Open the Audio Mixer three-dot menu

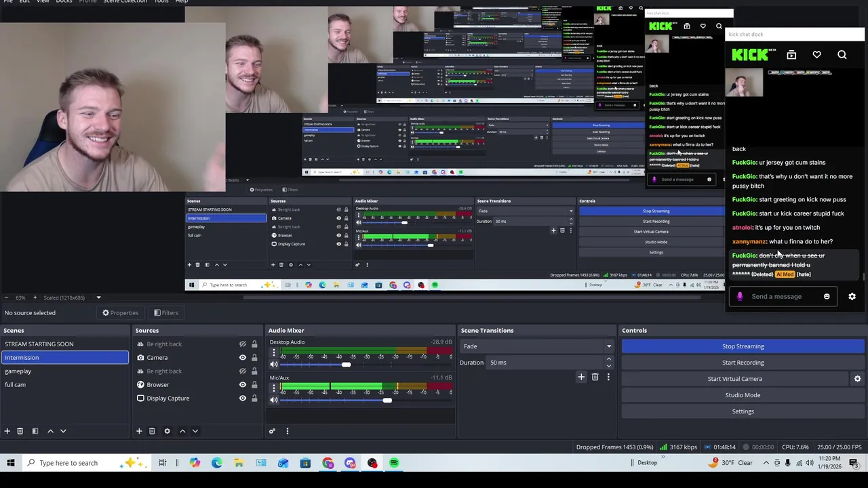287,431
